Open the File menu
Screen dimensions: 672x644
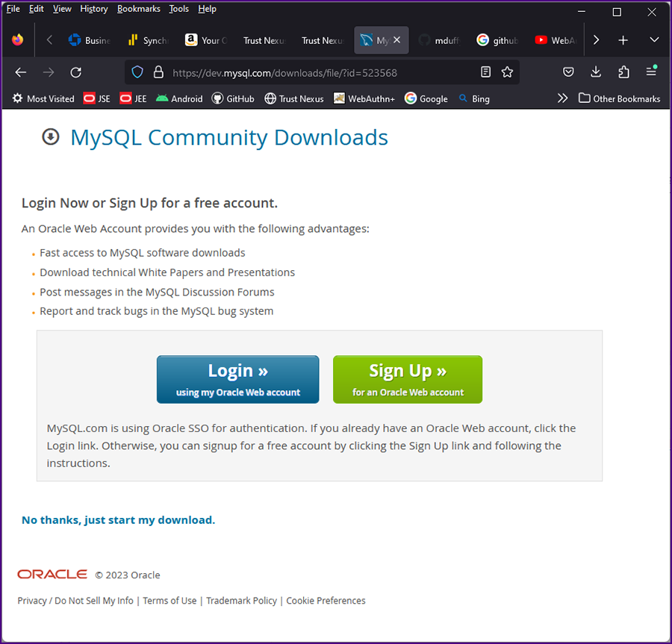(13, 9)
